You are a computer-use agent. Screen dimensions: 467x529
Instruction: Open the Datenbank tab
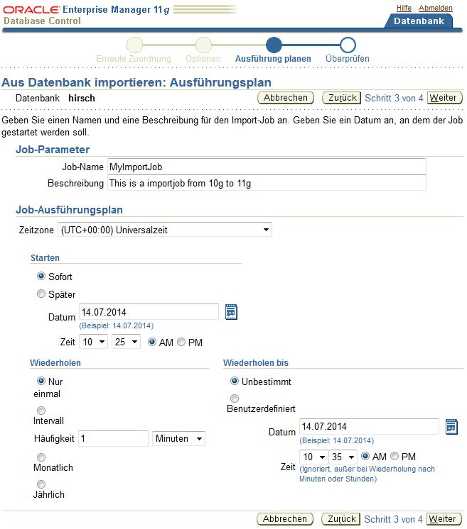pos(419,21)
